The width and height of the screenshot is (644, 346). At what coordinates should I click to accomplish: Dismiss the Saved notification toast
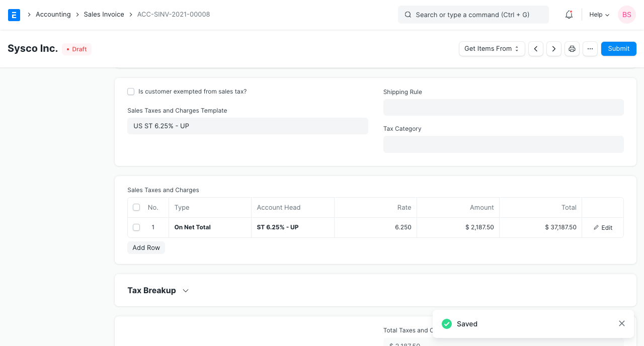pos(621,323)
